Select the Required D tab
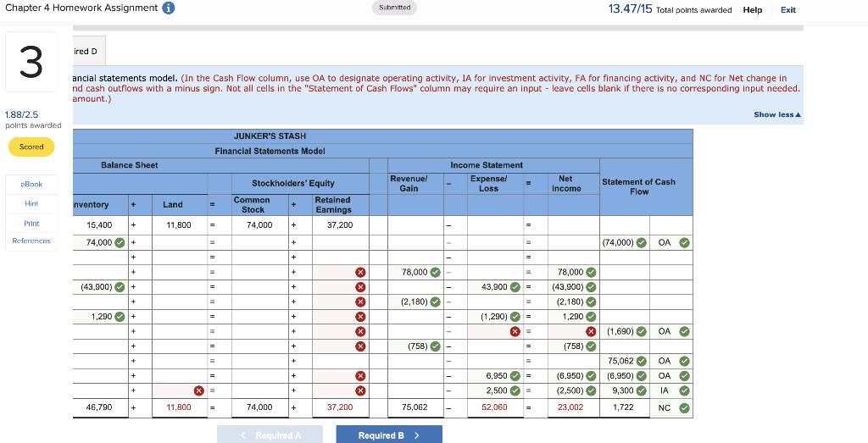This screenshot has width=868, height=443. (88, 51)
